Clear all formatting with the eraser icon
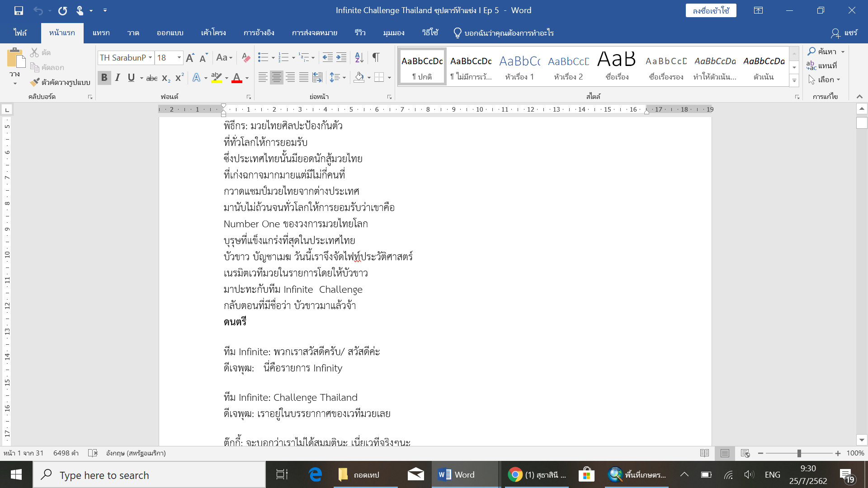Screen dimensions: 868x488 [x=246, y=57]
